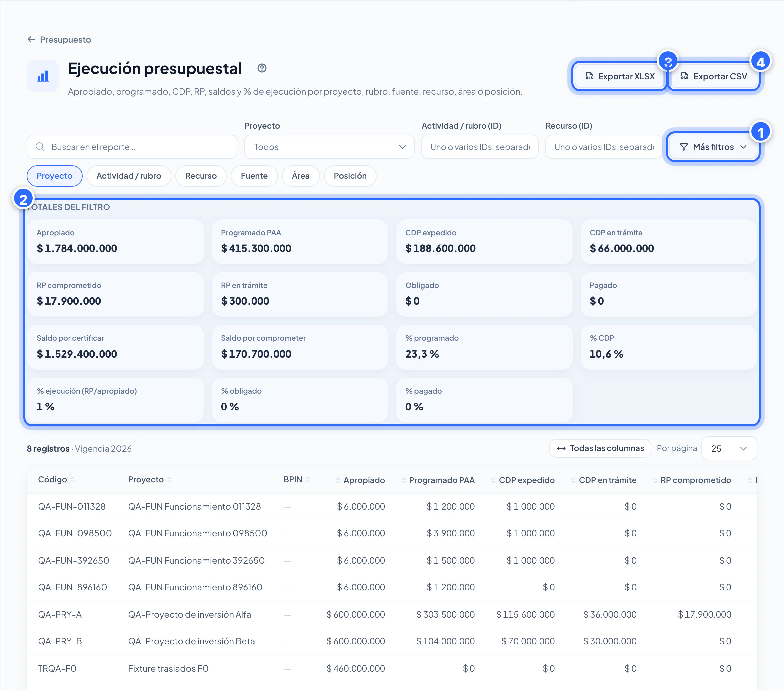The image size is (784, 691).
Task: Click the Buscar en el reporte search field
Action: point(132,147)
